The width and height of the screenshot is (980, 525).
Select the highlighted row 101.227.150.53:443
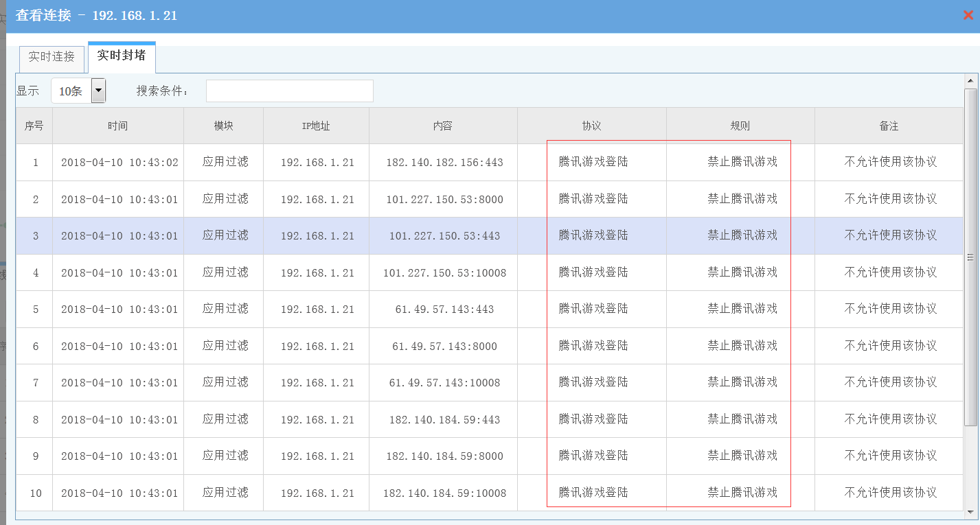click(444, 236)
